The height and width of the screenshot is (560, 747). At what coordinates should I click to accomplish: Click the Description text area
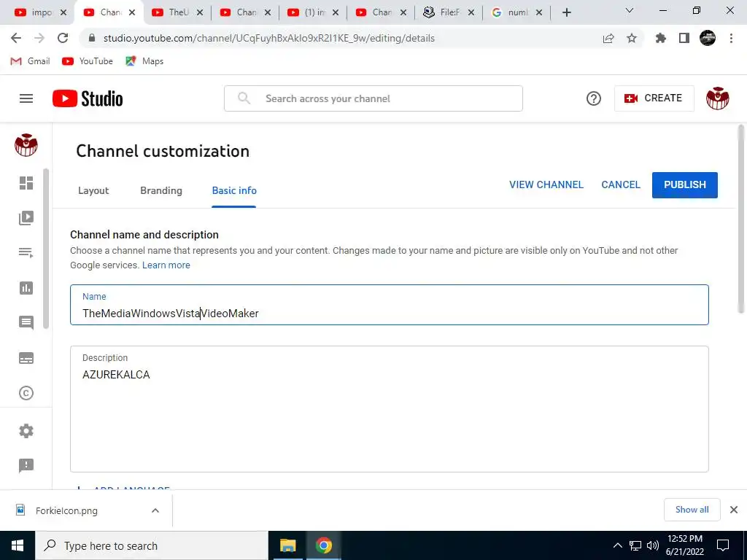click(x=390, y=409)
